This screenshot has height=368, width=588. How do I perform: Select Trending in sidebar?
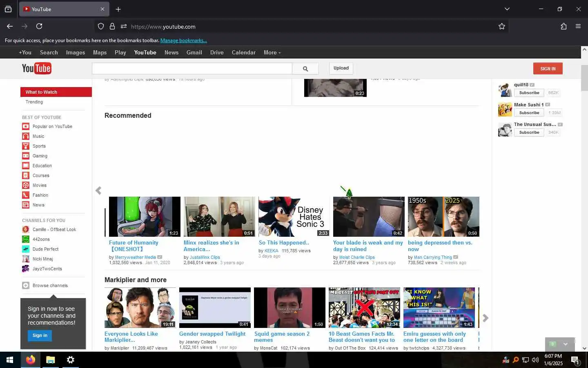[34, 102]
